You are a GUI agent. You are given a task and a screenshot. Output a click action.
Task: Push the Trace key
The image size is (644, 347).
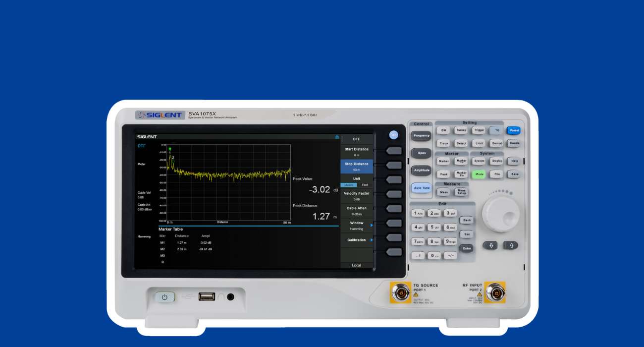[444, 143]
